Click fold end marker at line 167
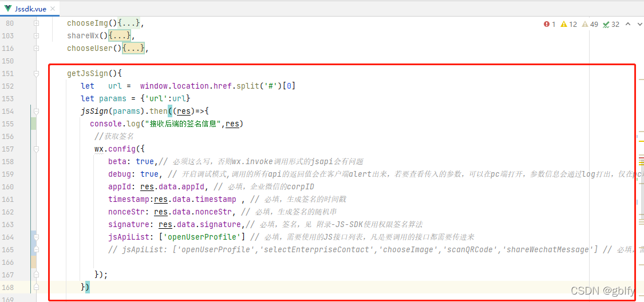This screenshot has height=302, width=644. tap(36, 275)
